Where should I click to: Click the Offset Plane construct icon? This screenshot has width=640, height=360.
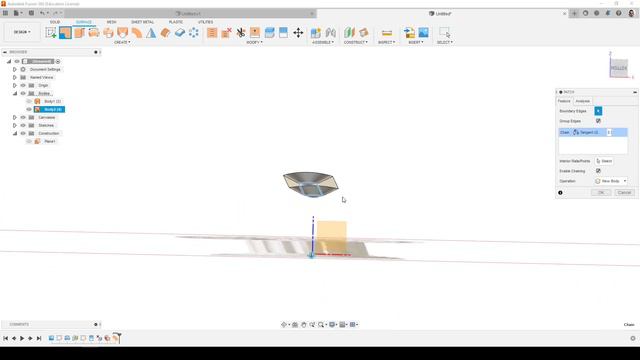tap(349, 33)
